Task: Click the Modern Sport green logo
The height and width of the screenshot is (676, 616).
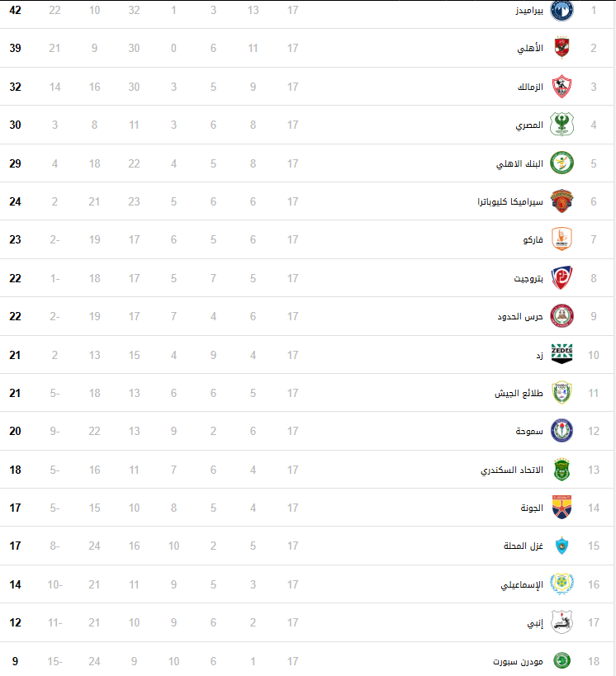Action: tap(562, 660)
